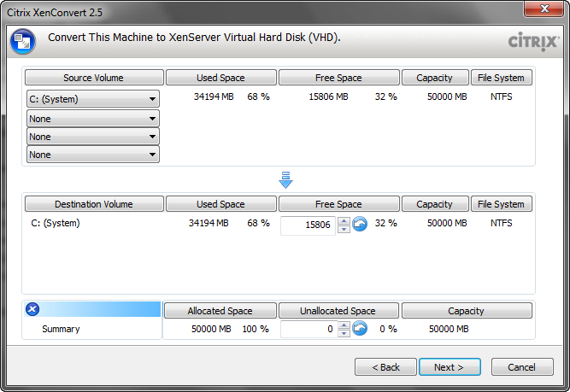This screenshot has width=570, height=392.
Task: Click the File System header in the source section
Action: pos(502,78)
